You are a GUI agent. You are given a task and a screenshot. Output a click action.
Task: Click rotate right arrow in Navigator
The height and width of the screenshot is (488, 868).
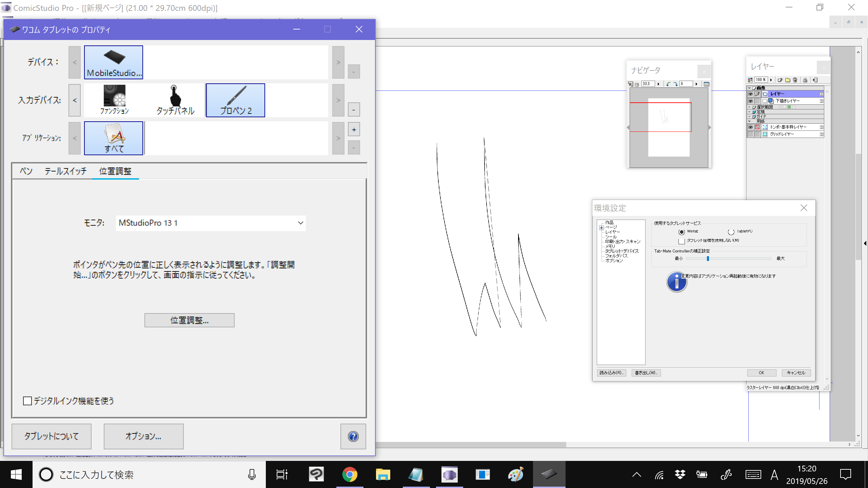click(675, 84)
